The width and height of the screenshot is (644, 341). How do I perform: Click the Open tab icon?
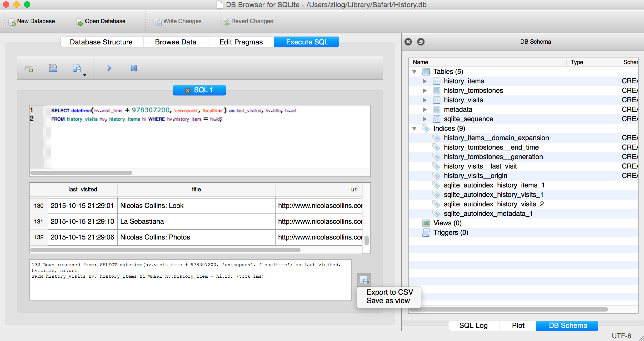29,69
